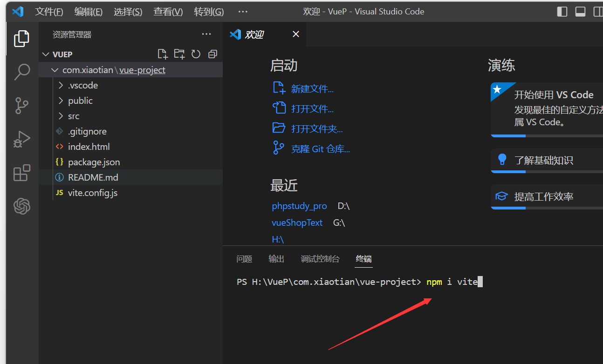This screenshot has height=364, width=603.
Task: Switch to the 输出 panel tab
Action: [x=276, y=259]
